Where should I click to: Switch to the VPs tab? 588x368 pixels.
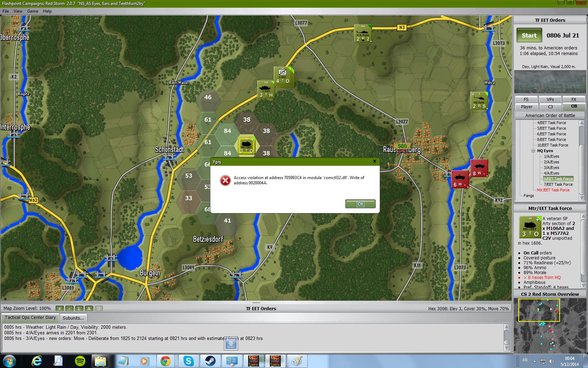[x=550, y=100]
